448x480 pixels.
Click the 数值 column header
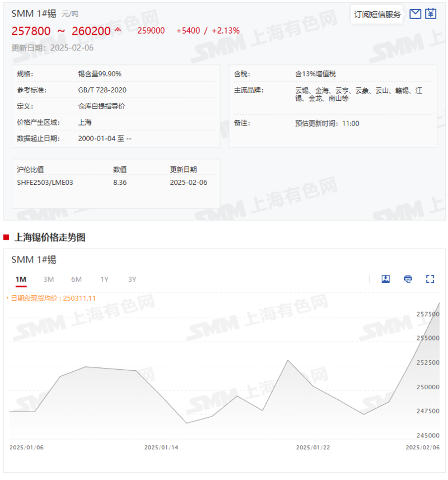point(120,169)
